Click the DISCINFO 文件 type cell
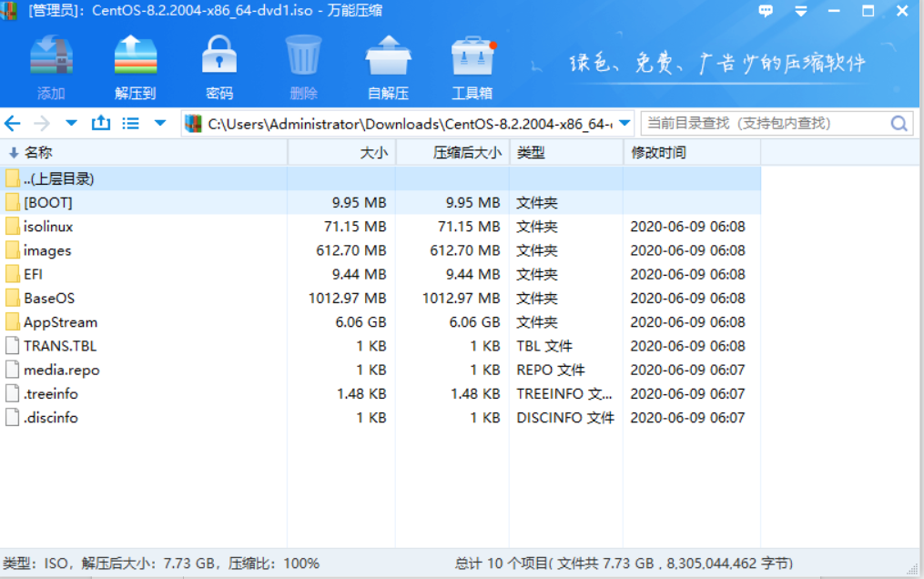The image size is (924, 579). [565, 418]
